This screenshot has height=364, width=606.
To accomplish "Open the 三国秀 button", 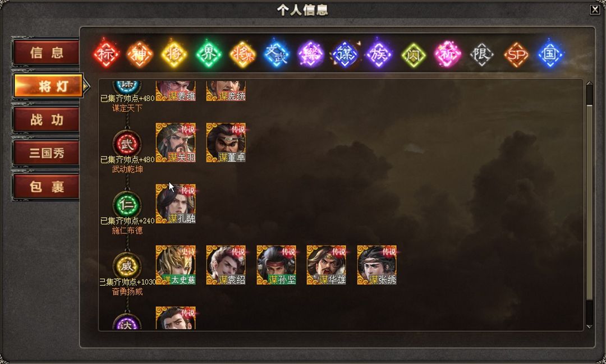I will [x=47, y=153].
